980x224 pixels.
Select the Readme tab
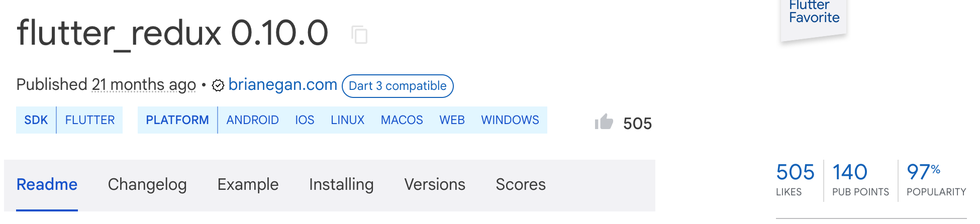[x=47, y=184]
